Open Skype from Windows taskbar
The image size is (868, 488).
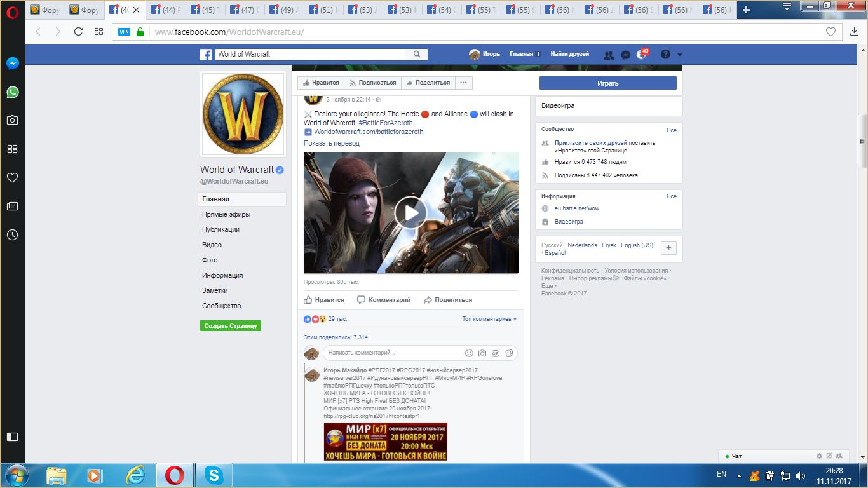point(214,475)
